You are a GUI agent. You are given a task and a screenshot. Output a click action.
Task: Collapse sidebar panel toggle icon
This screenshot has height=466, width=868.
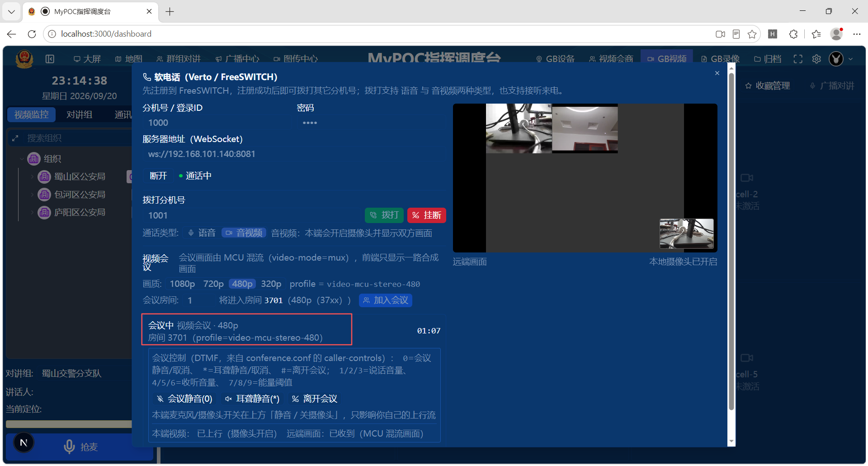pyautogui.click(x=50, y=59)
